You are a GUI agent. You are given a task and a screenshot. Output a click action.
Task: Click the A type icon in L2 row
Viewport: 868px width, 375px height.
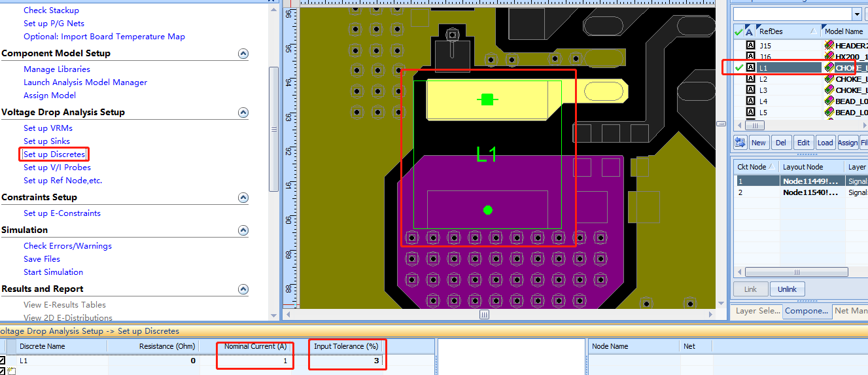pyautogui.click(x=751, y=79)
